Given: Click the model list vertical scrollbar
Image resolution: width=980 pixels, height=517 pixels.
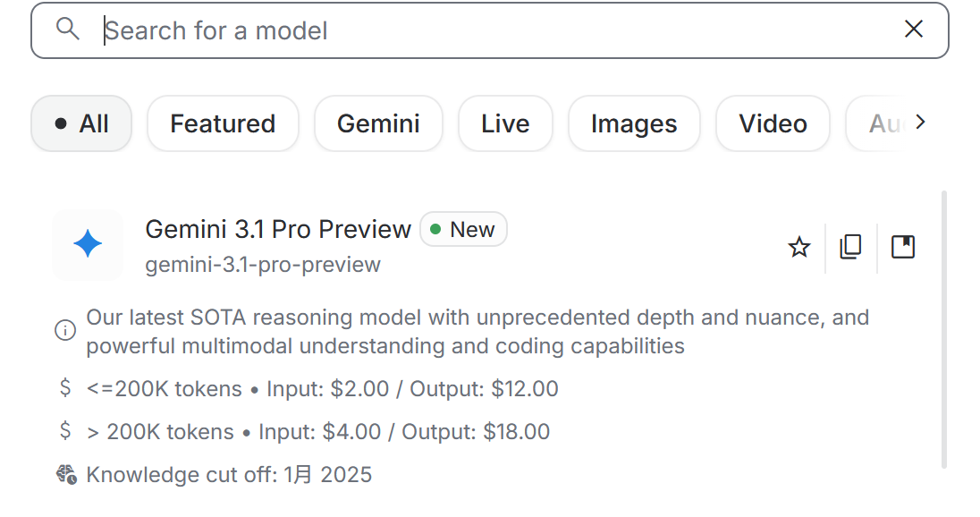Looking at the screenshot, I should click(x=944, y=329).
